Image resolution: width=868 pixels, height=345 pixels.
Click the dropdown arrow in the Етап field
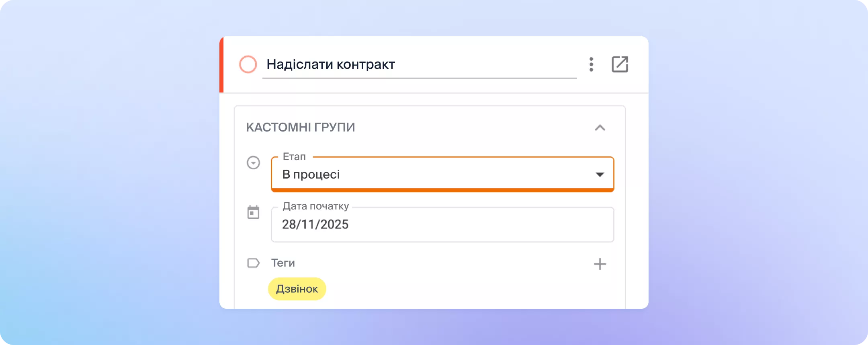[600, 174]
